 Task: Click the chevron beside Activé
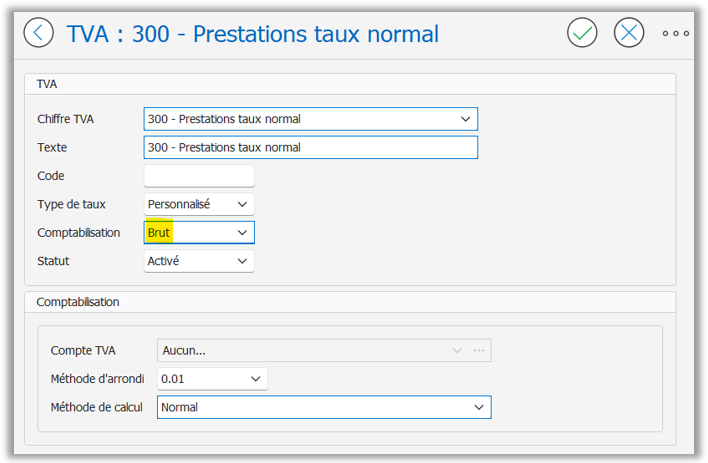(242, 261)
